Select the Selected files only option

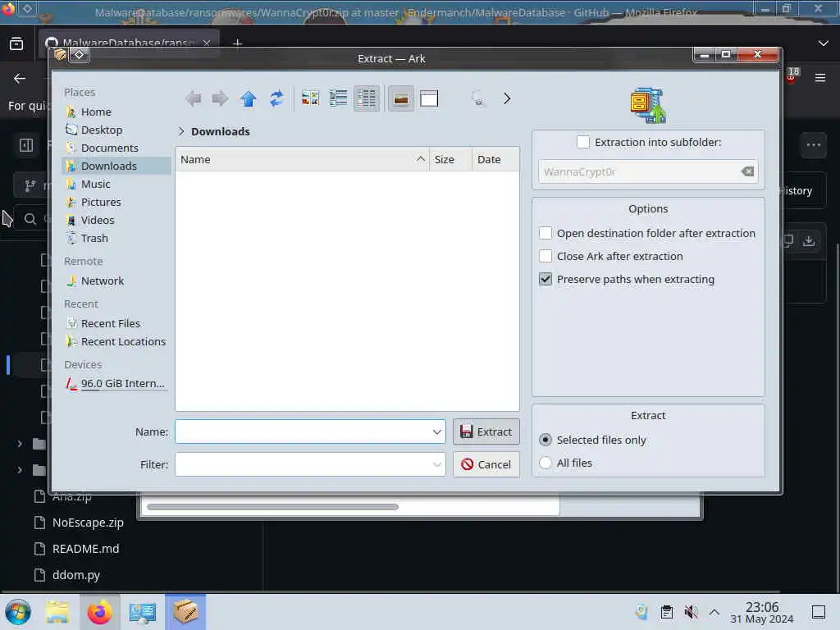coord(546,440)
